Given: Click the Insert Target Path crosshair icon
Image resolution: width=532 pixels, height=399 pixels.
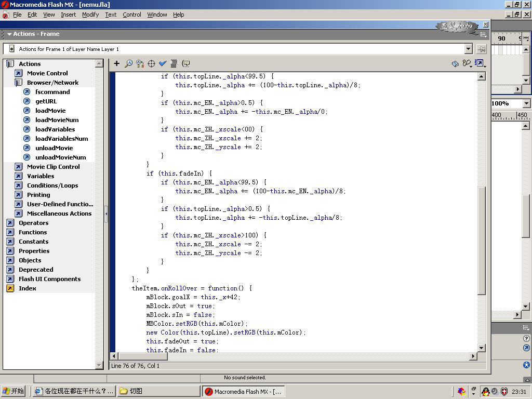Looking at the screenshot, I should pyautogui.click(x=151, y=63).
